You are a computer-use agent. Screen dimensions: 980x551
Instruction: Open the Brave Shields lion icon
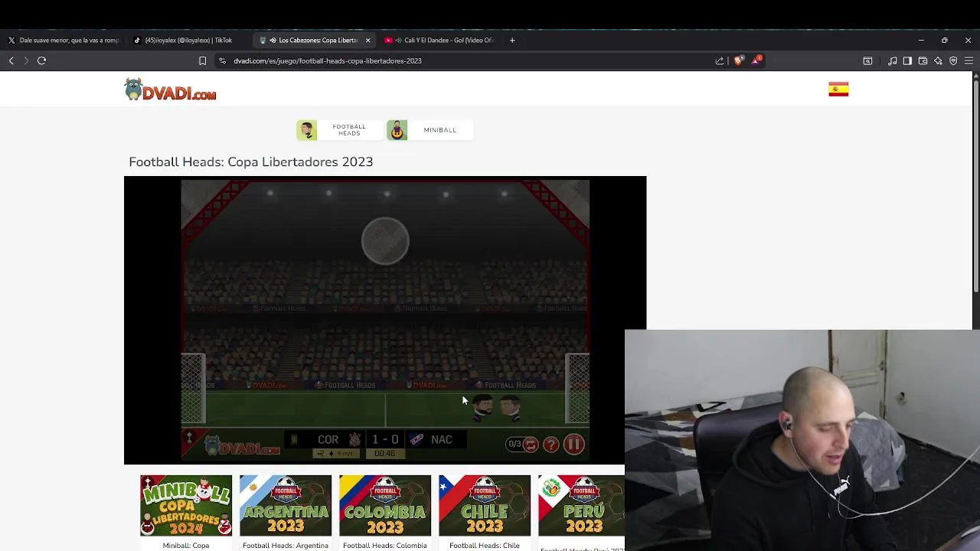738,60
